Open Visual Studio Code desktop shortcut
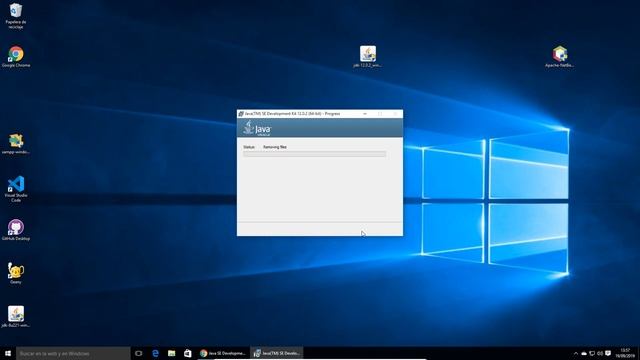640x360 pixels. (x=16, y=189)
